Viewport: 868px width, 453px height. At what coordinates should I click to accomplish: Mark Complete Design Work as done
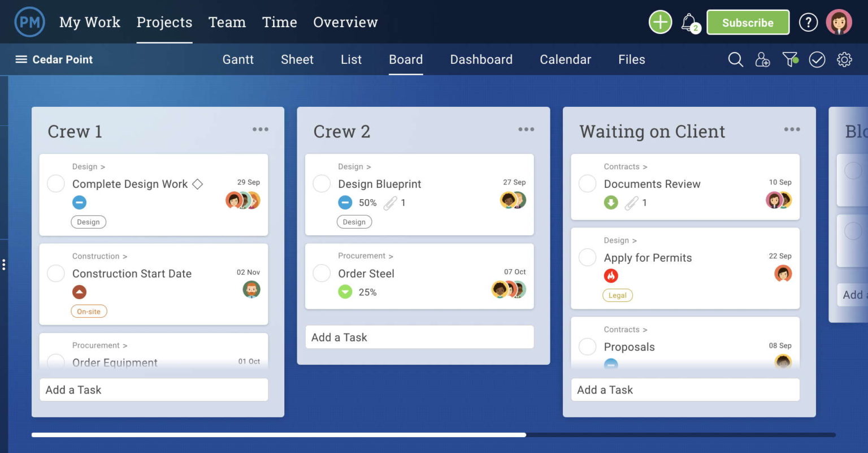point(55,183)
